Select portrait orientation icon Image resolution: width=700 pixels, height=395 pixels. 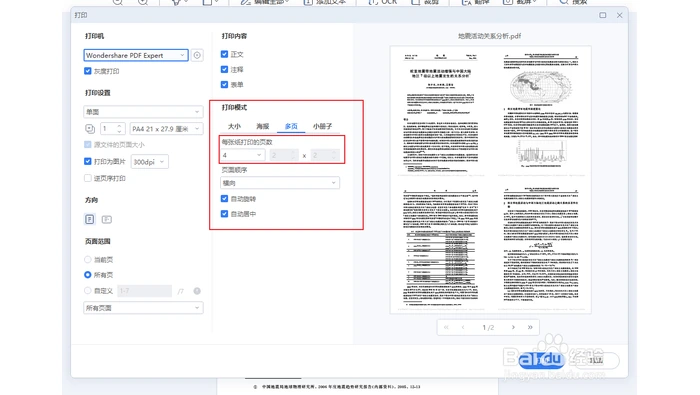pos(90,219)
